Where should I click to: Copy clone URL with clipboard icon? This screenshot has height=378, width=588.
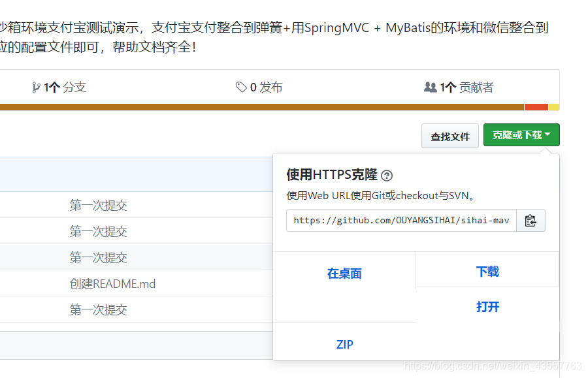[531, 221]
